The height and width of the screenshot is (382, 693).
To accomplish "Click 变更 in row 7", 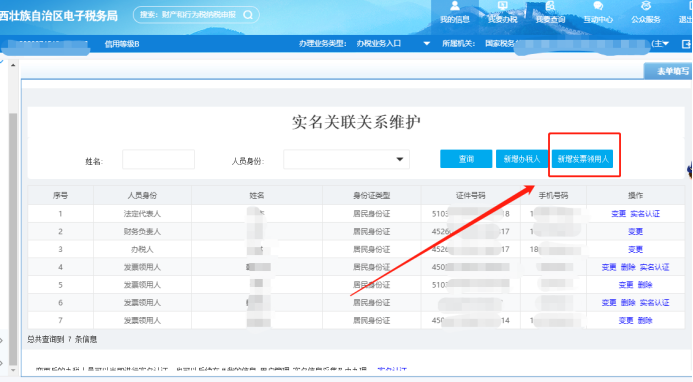I will [626, 321].
